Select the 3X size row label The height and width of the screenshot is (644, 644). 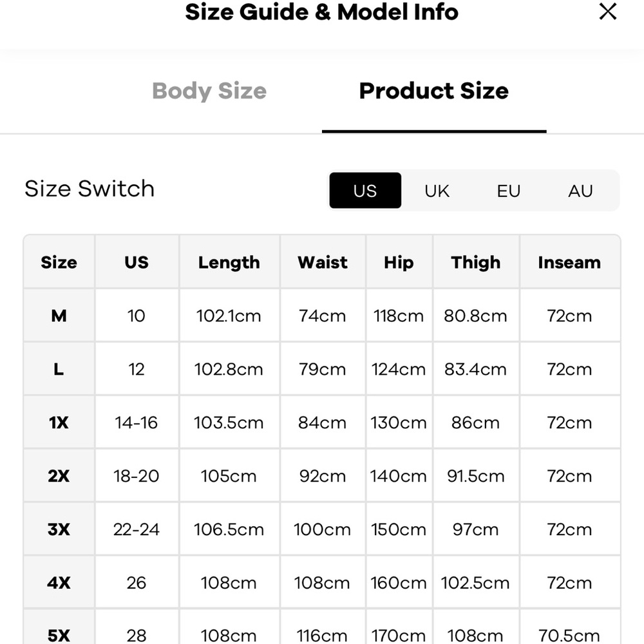pyautogui.click(x=59, y=529)
